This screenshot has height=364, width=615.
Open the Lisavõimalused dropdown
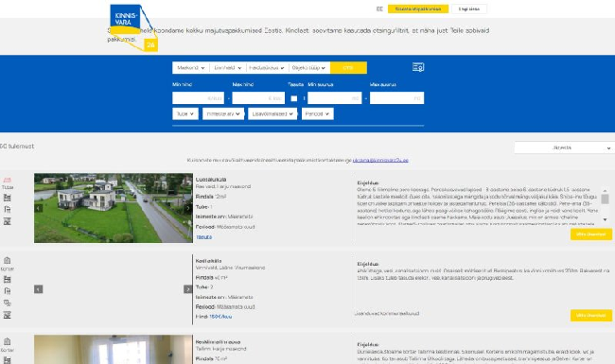(272, 113)
